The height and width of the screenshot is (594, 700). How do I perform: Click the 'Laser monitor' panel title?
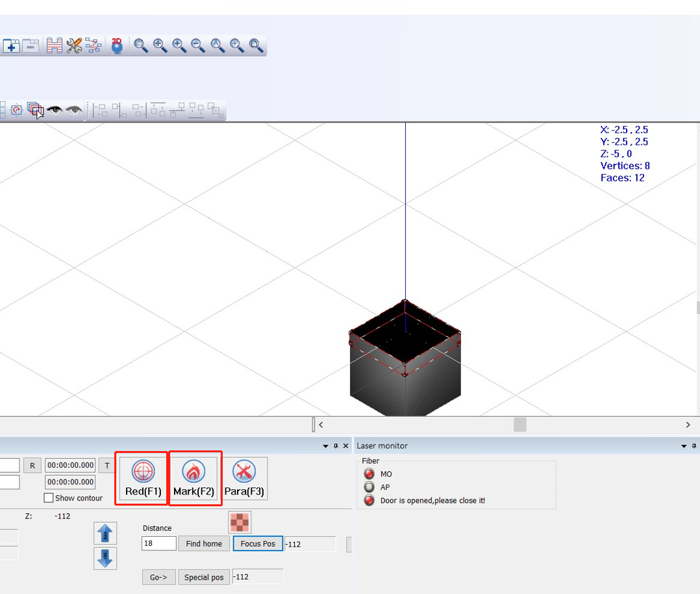tap(382, 446)
